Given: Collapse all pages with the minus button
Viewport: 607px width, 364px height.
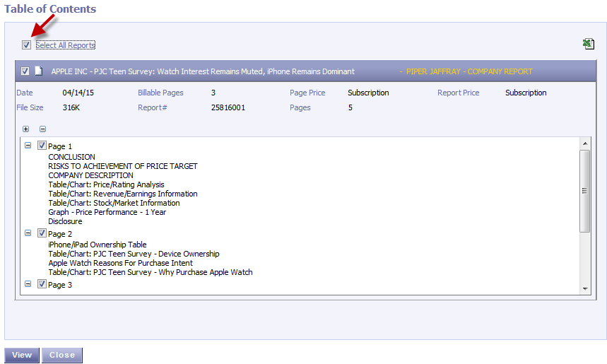Looking at the screenshot, I should [43, 129].
